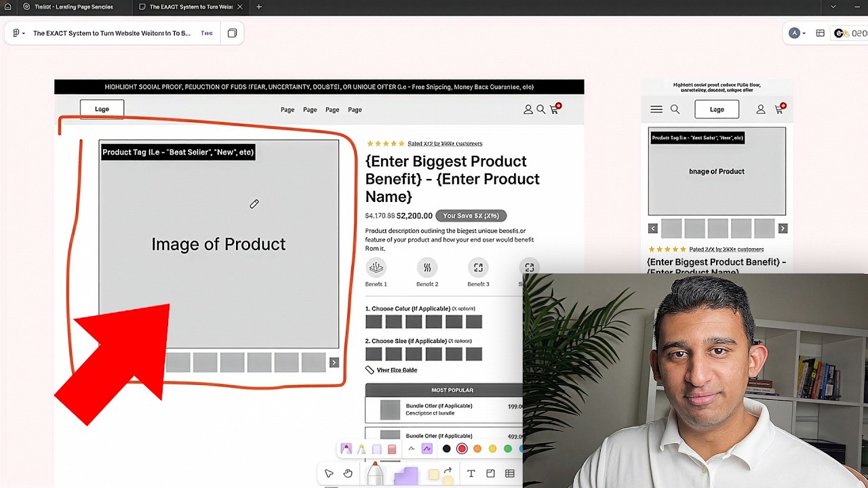This screenshot has height=488, width=868.
Task: Close The EXACT System tab
Action: pos(239,7)
